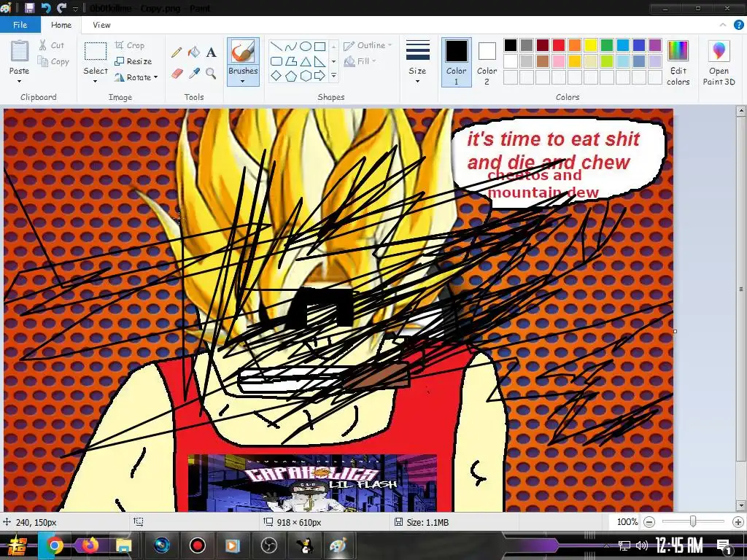
Task: Click the Select rectangle tool icon
Action: pos(96,51)
